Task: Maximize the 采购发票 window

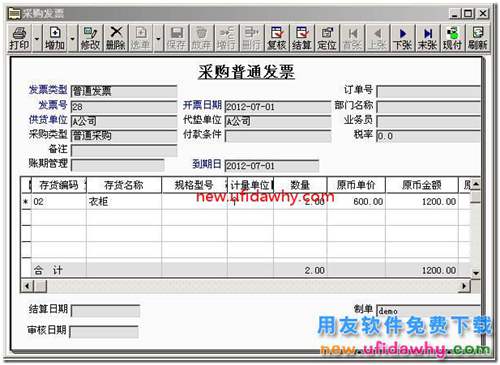Action: (468, 14)
